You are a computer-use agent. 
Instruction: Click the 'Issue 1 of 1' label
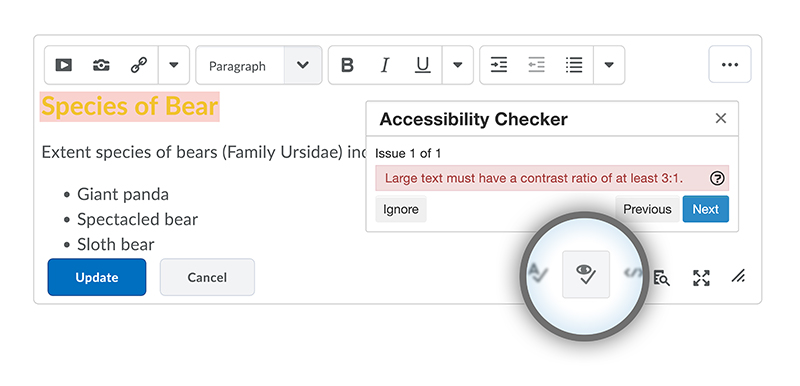(x=408, y=153)
